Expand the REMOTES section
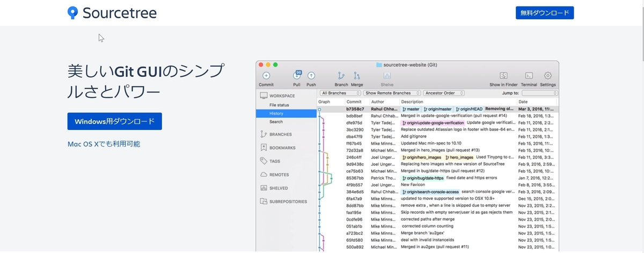Screen dimensions: 644x253 click(279, 175)
